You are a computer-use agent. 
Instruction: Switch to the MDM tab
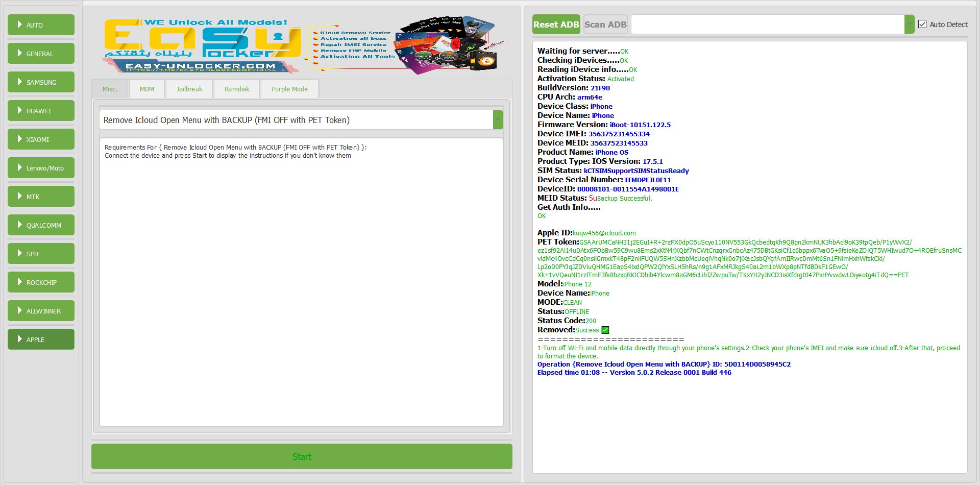147,89
